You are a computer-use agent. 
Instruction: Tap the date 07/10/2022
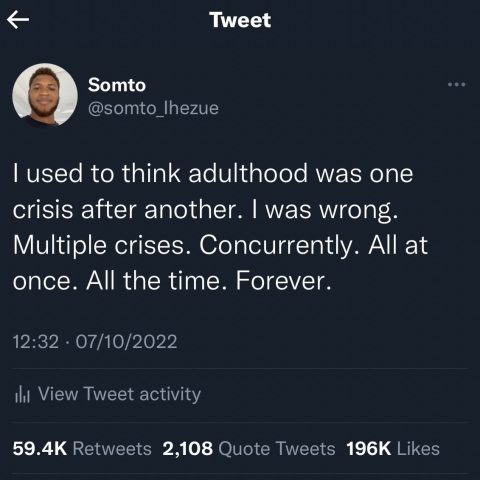(126, 342)
